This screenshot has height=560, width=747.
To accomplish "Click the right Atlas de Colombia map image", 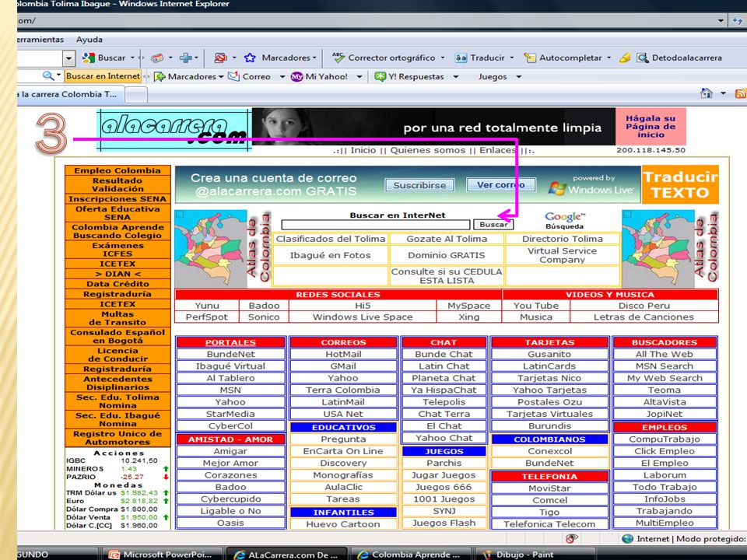I will 658,249.
